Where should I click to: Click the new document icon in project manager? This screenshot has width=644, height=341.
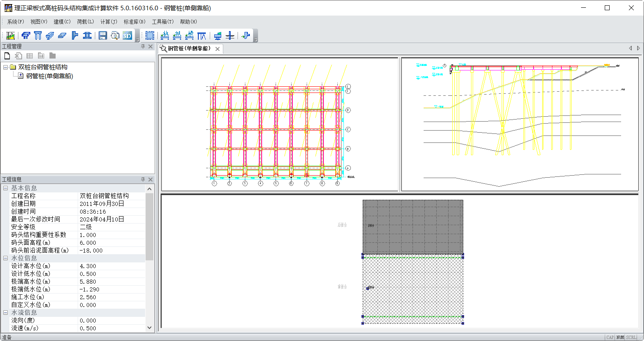[x=7, y=56]
